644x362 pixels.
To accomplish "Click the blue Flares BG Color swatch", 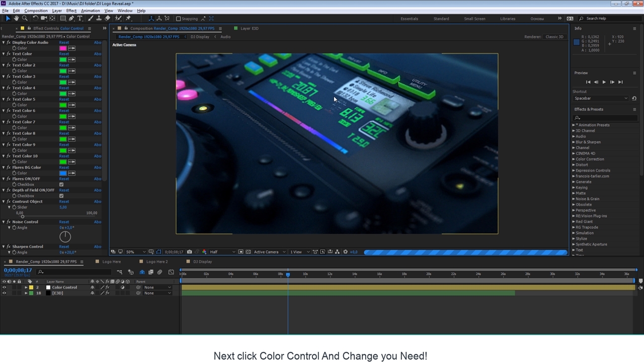I will 63,173.
